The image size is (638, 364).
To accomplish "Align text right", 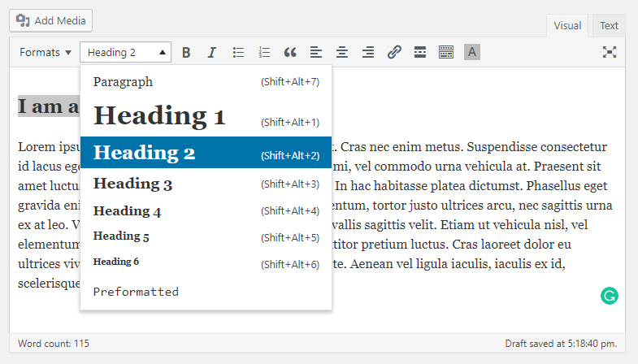I will (x=368, y=53).
